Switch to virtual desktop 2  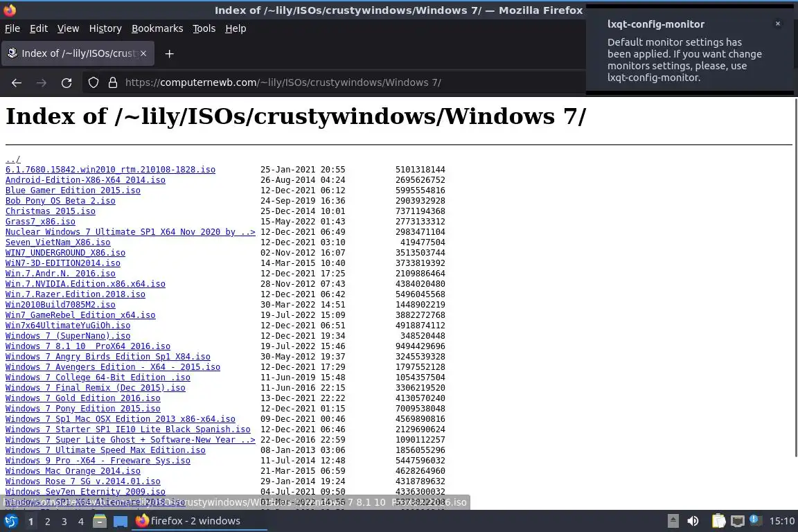point(47,522)
